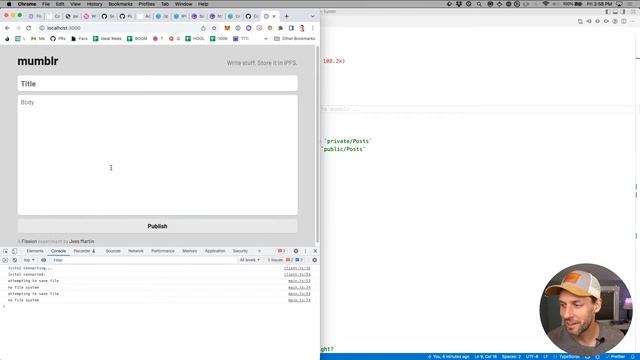This screenshot has height=360, width=640.
Task: Open the Apple menu
Action: tap(9, 4)
